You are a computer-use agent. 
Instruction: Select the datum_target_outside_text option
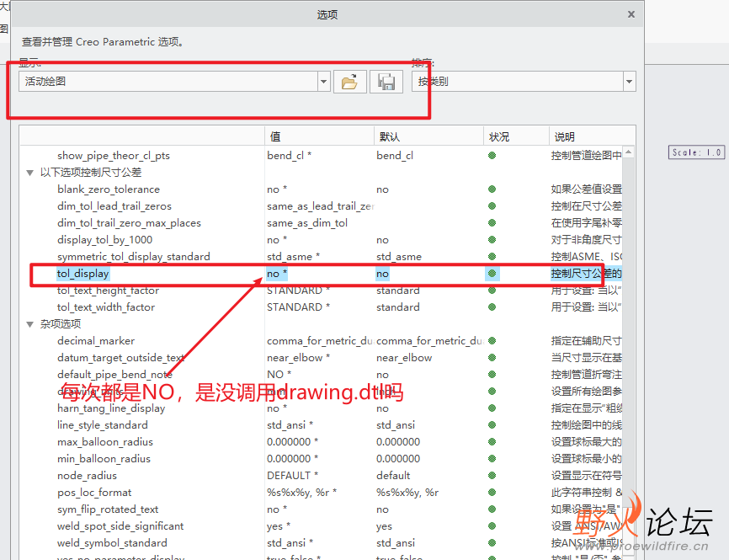coord(121,358)
